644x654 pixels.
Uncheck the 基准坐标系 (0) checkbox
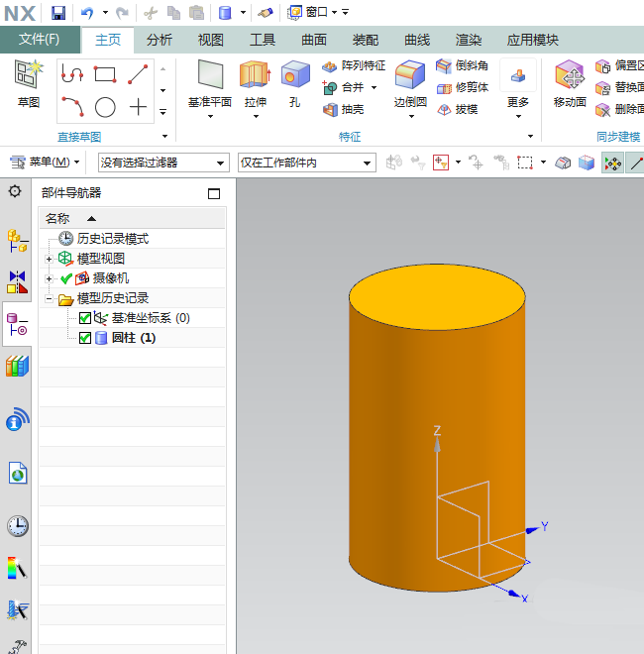85,318
